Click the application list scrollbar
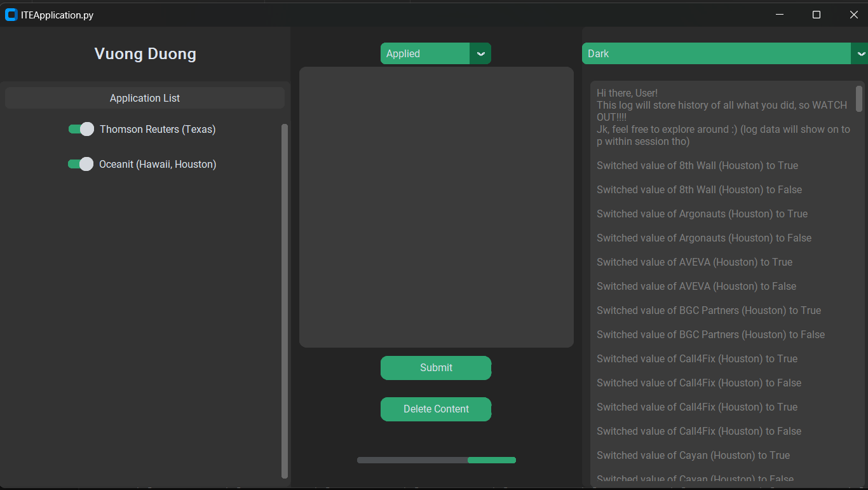 coord(285,299)
